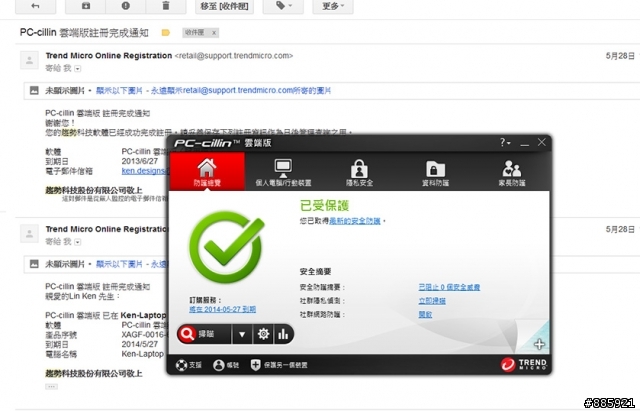This screenshot has height=411, width=640.
Task: Click the subscription expiry 2014-05-27 link
Action: 222,309
